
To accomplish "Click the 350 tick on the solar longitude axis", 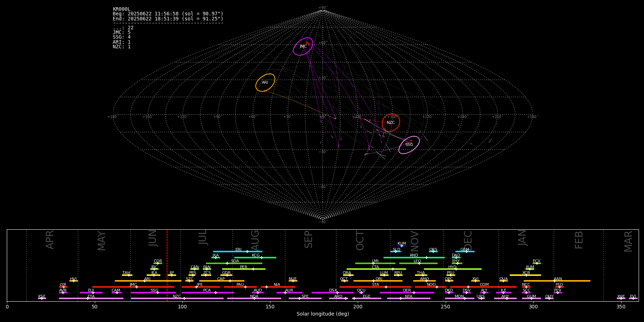I will [x=621, y=307].
